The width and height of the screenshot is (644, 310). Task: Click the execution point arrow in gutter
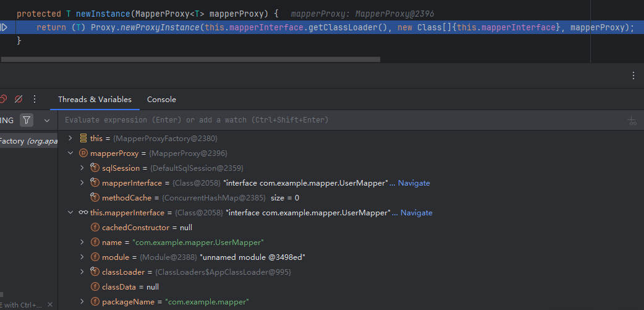(x=4, y=28)
